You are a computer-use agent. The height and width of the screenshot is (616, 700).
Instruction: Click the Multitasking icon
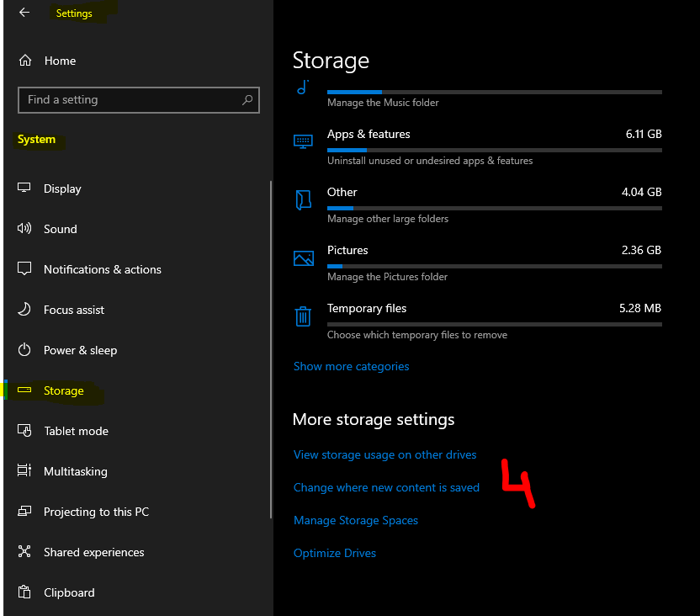[x=24, y=470]
